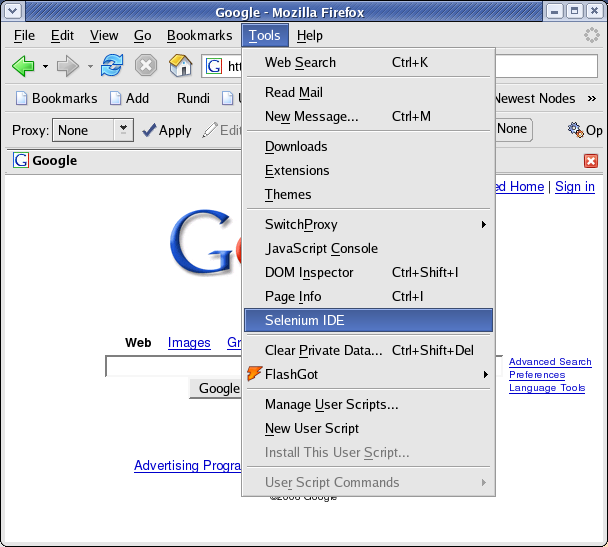Click the Stop loading icon
The height and width of the screenshot is (547, 608).
coord(146,66)
